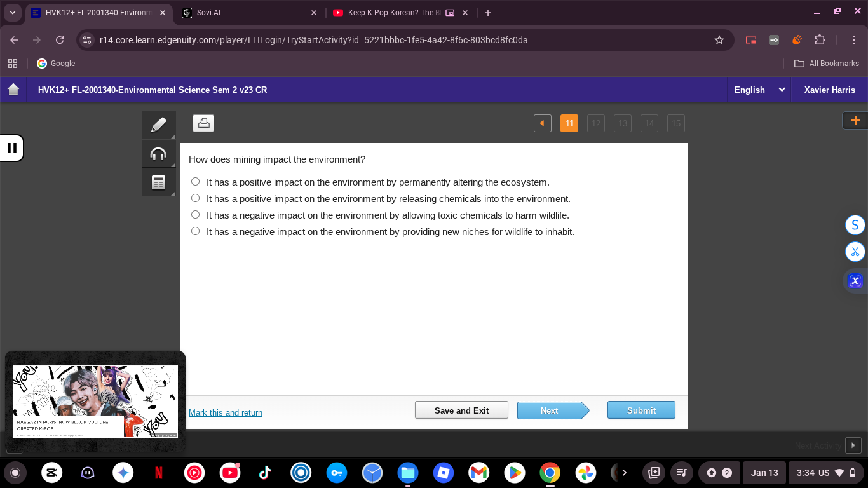Click the Edgenuity home icon
This screenshot has width=868, height=488.
13,90
